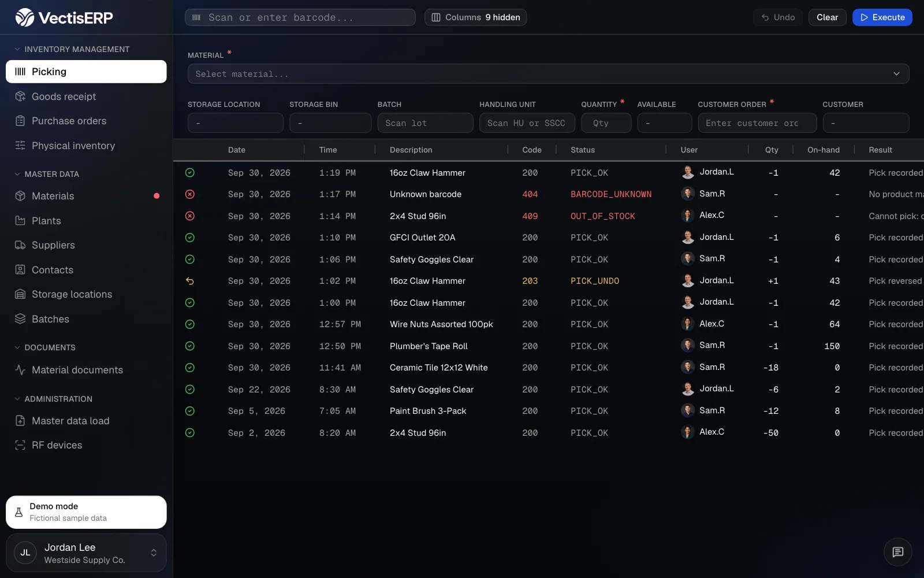
Task: Click the Clear button
Action: point(827,17)
